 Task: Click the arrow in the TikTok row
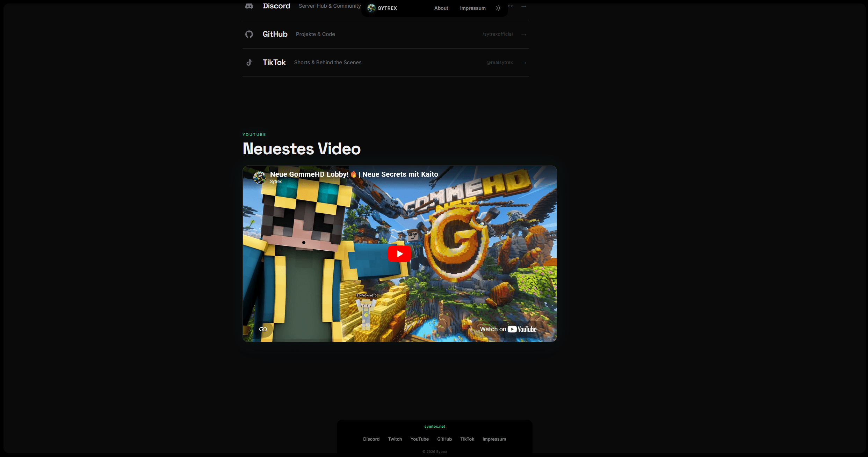[x=524, y=62]
